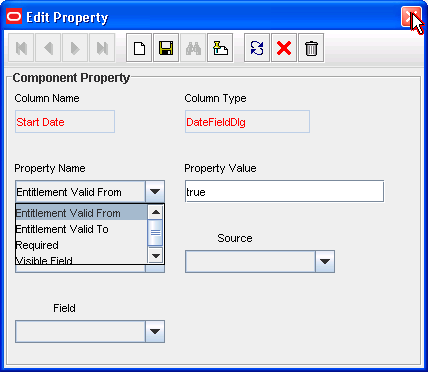Click the Oracle logo in title bar
This screenshot has height=372, width=428.
(14, 16)
